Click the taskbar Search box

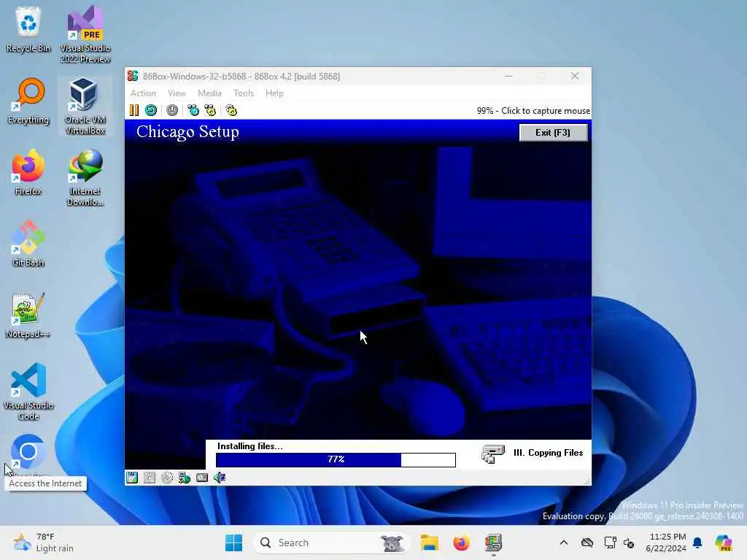332,542
